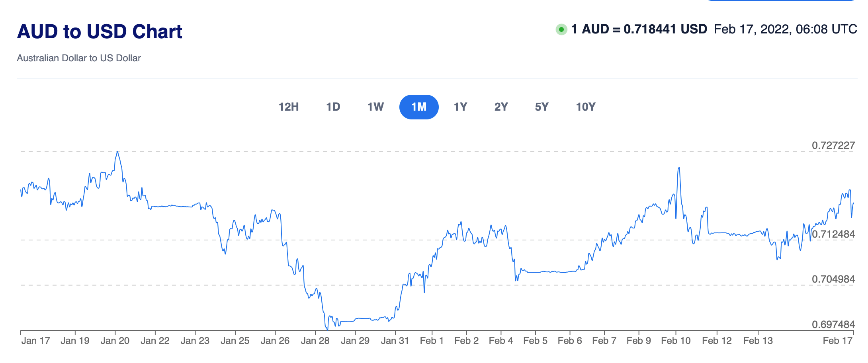Click the Jan 17 axis tick label
Image resolution: width=868 pixels, height=363 pixels.
click(35, 341)
